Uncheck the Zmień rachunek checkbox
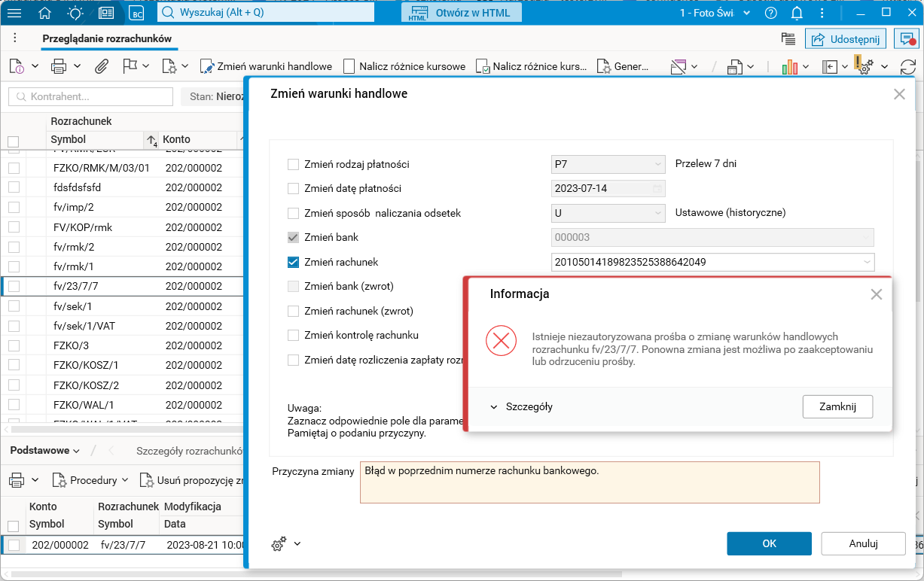Image resolution: width=924 pixels, height=581 pixels. (x=294, y=262)
